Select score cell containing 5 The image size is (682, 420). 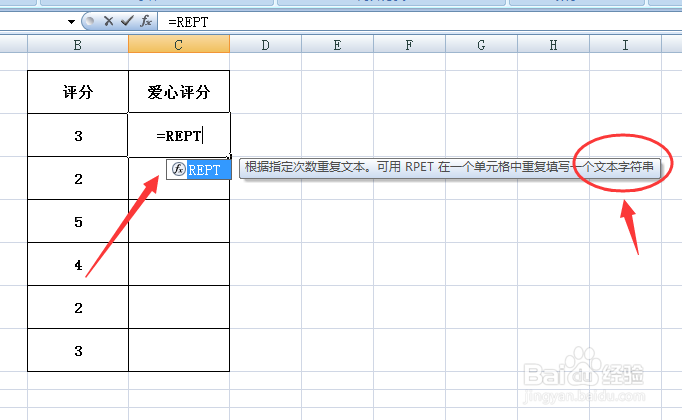tap(78, 221)
